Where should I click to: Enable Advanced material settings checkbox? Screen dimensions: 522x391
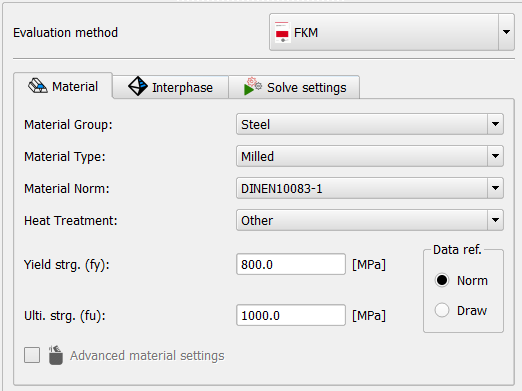tap(32, 355)
